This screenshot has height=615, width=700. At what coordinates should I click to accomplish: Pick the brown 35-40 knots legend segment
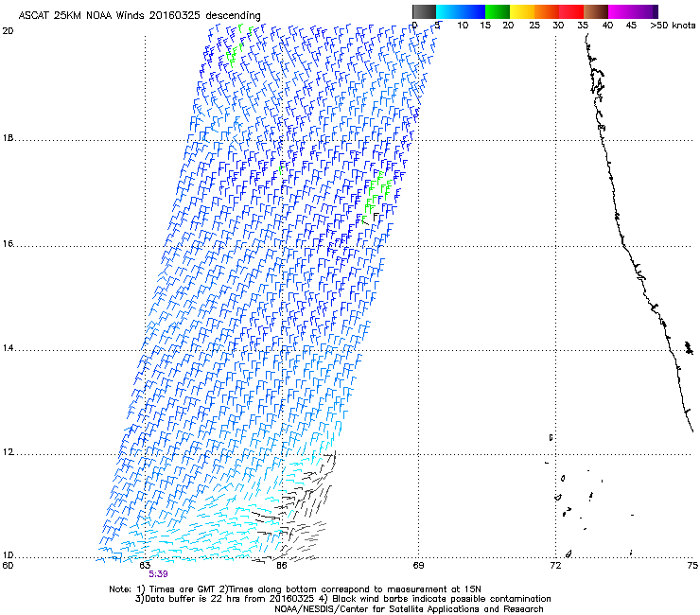596,11
